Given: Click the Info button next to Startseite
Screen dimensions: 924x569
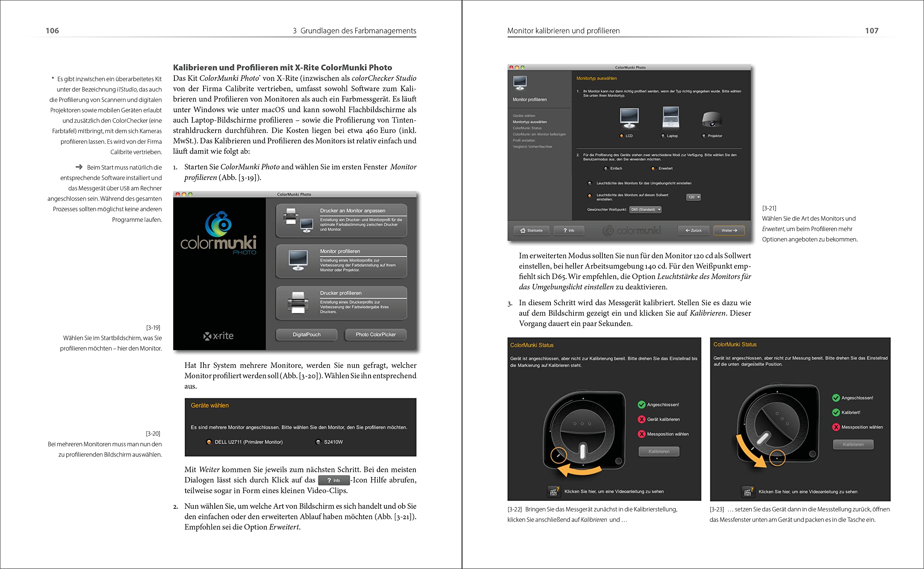Looking at the screenshot, I should click(x=569, y=230).
